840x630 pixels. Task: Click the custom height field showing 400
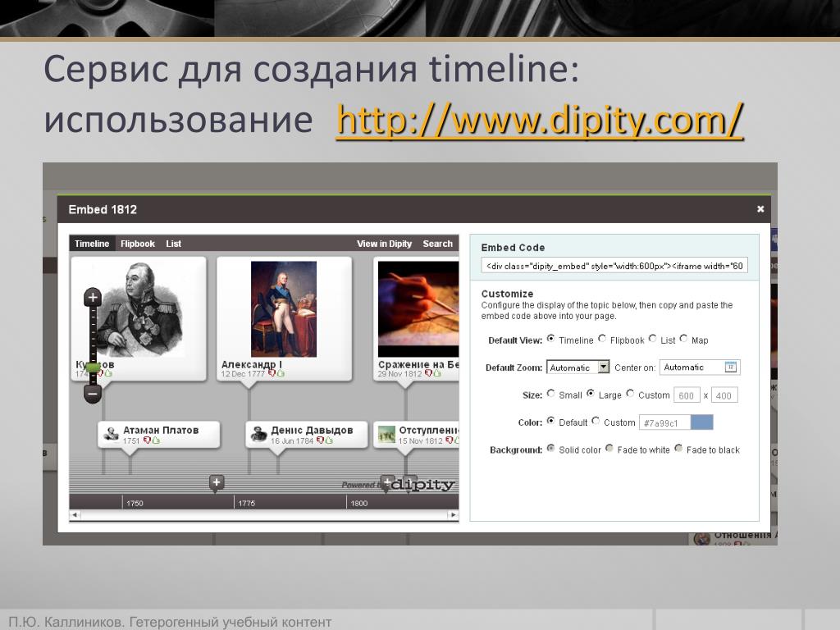[724, 395]
